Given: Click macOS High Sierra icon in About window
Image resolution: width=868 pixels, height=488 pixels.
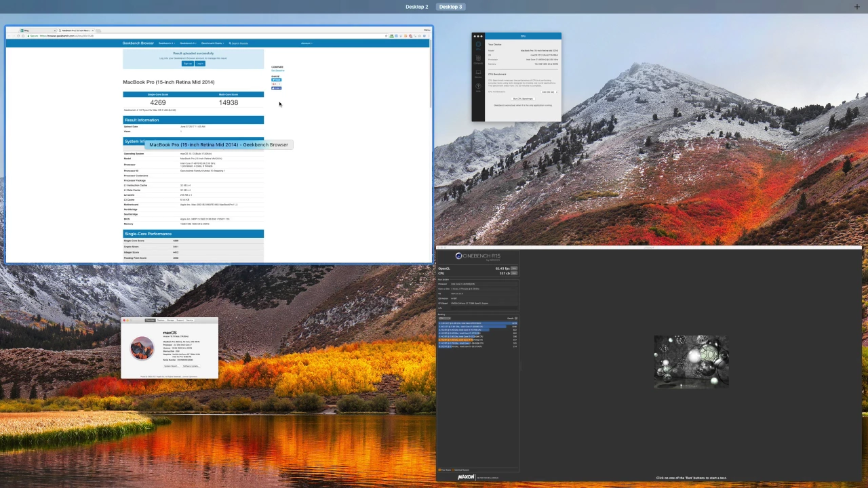Looking at the screenshot, I should pos(142,348).
